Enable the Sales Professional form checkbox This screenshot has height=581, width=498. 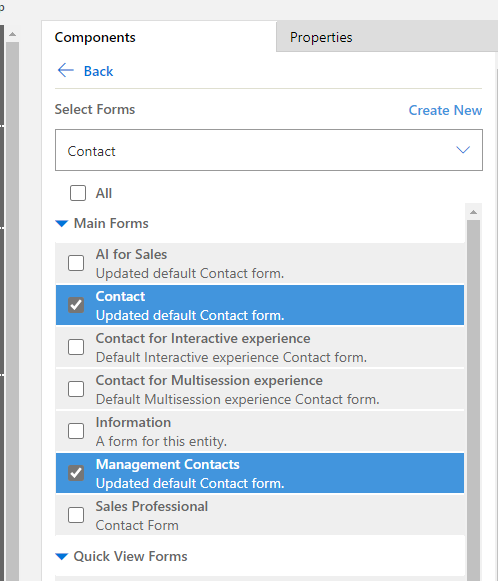coord(76,515)
